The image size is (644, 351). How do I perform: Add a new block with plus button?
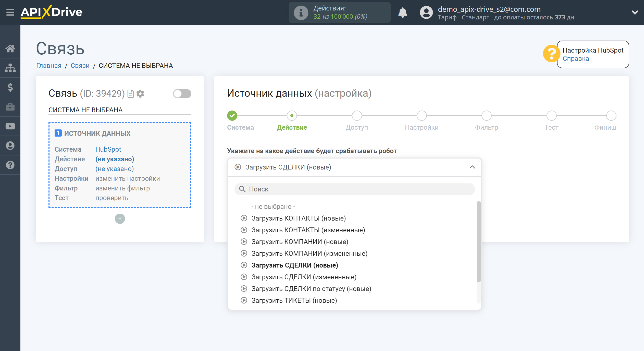[x=120, y=219]
